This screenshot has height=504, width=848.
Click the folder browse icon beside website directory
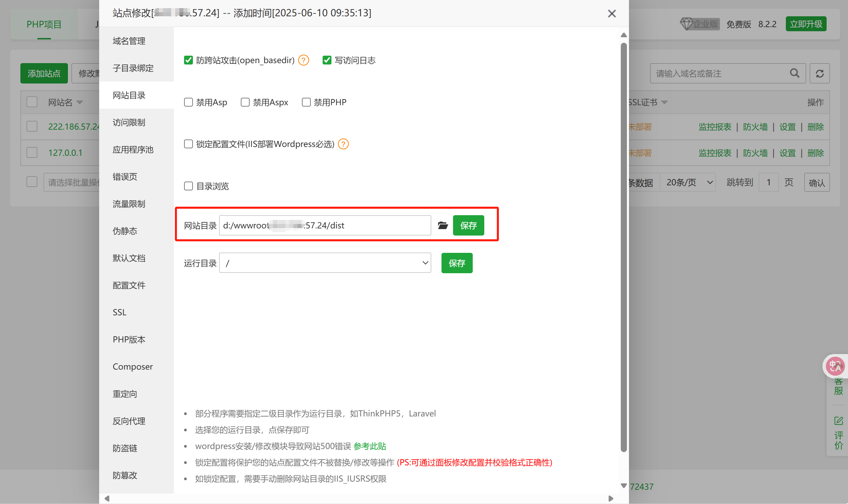point(443,225)
